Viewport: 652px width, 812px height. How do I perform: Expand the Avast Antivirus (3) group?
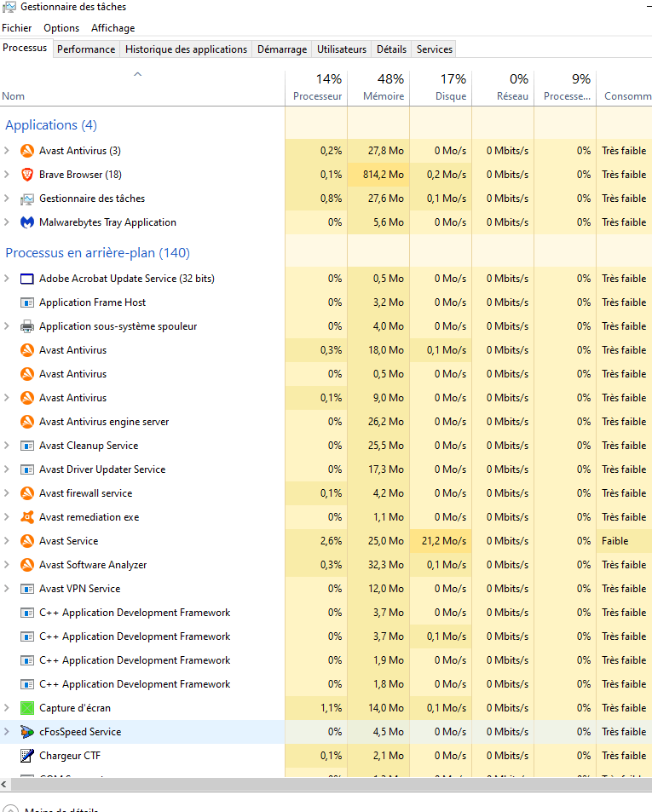(6, 151)
